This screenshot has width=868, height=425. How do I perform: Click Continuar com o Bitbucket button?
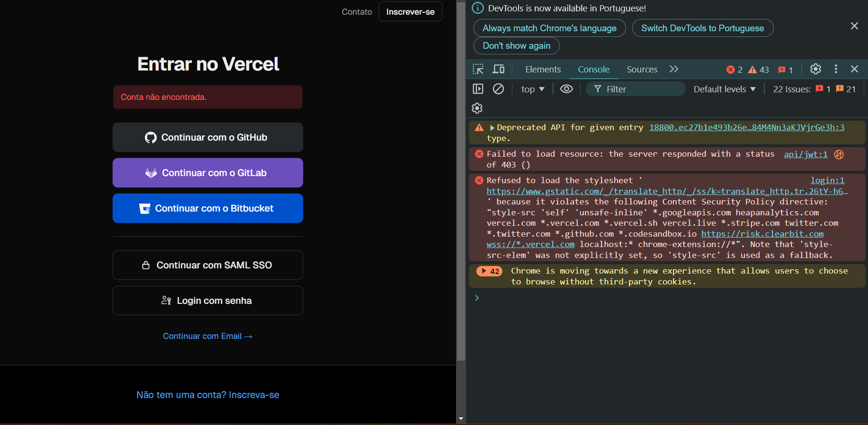point(208,208)
